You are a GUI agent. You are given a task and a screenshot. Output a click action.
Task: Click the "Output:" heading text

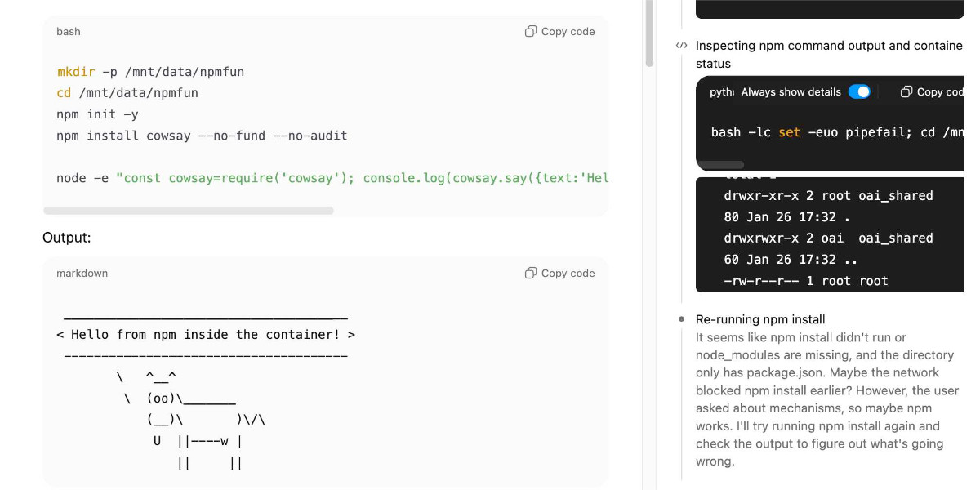(x=67, y=238)
